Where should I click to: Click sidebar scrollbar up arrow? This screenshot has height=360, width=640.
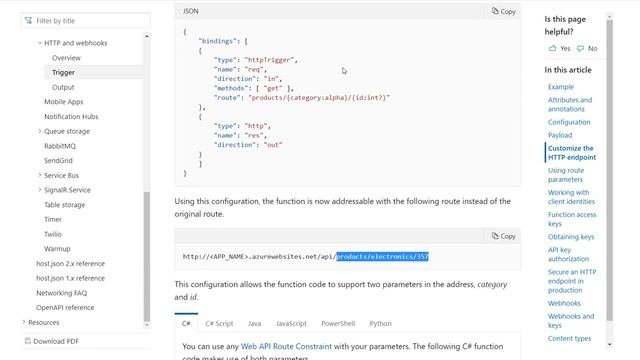147,36
